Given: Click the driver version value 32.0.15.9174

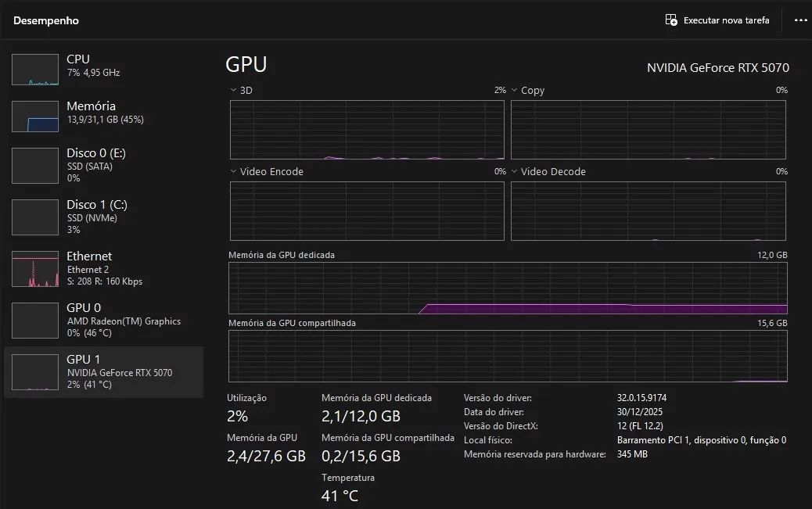Looking at the screenshot, I should [x=641, y=398].
